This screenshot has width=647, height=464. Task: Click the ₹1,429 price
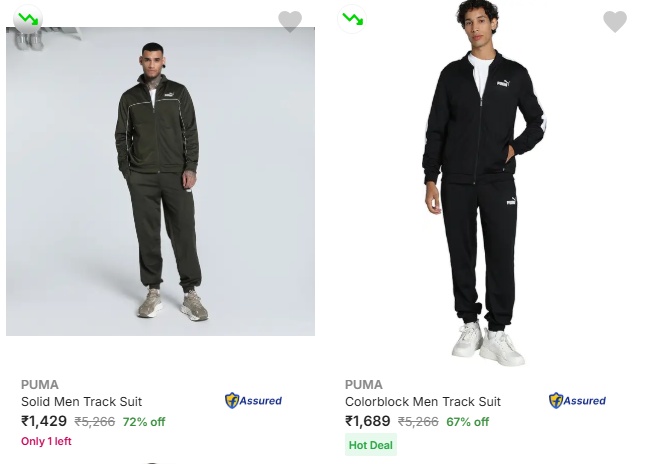(x=44, y=421)
